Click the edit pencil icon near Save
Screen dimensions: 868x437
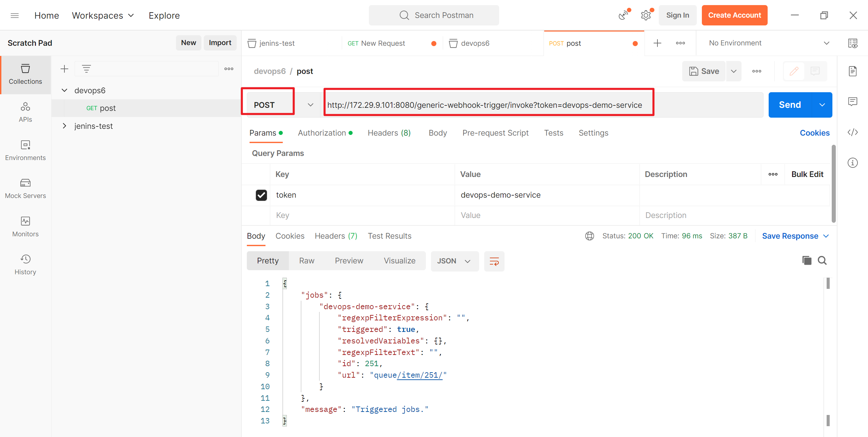point(794,71)
